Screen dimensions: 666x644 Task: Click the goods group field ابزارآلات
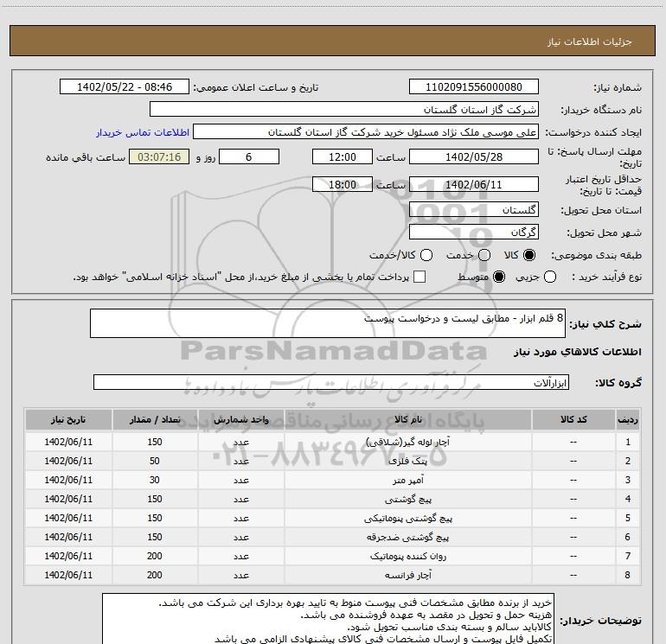pos(331,382)
